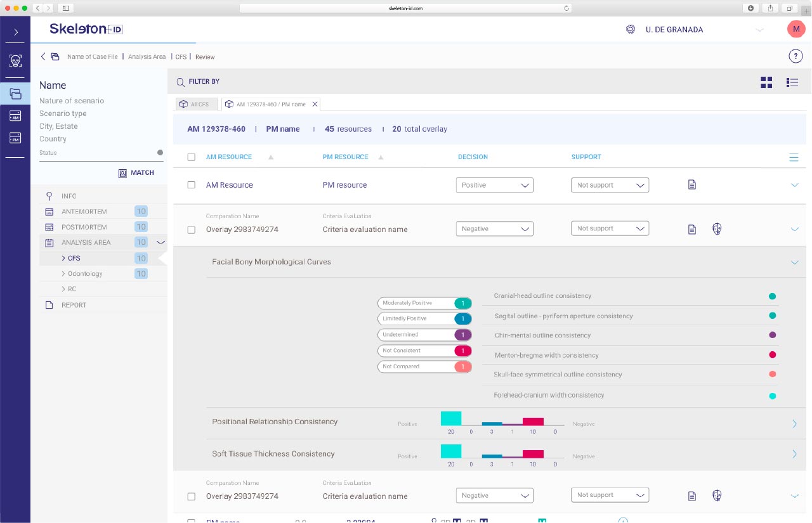Select Odontology in the analysis tree
The image size is (812, 523).
(85, 274)
